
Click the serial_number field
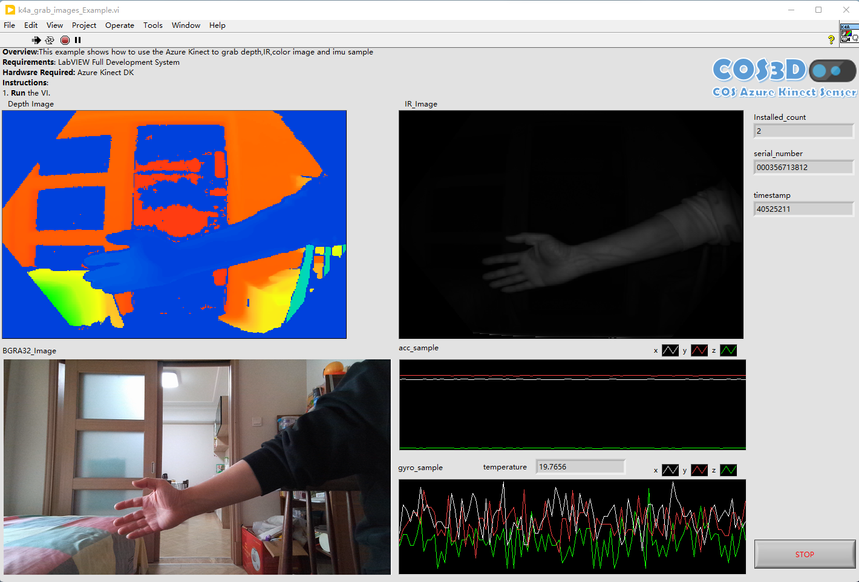tap(803, 167)
